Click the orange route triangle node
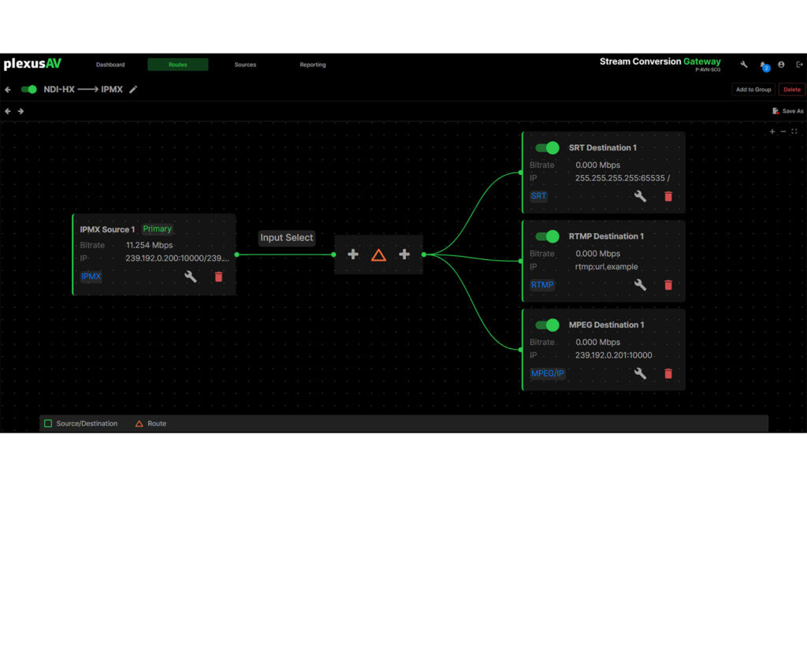Viewport: 807px width, 672px height. click(x=378, y=254)
